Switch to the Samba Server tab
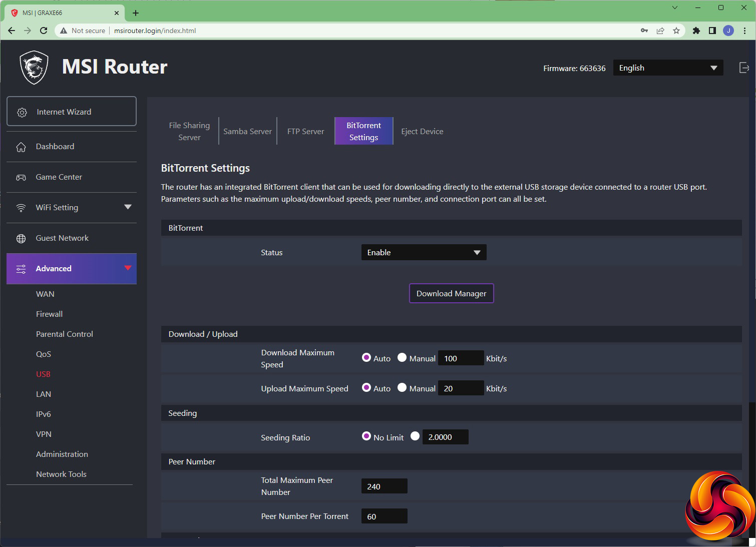This screenshot has height=547, width=756. (247, 131)
